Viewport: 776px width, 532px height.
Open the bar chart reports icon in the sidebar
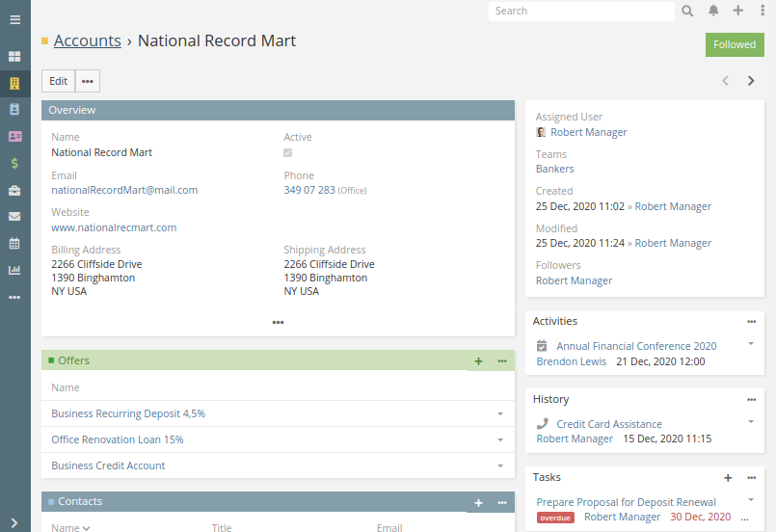(14, 270)
